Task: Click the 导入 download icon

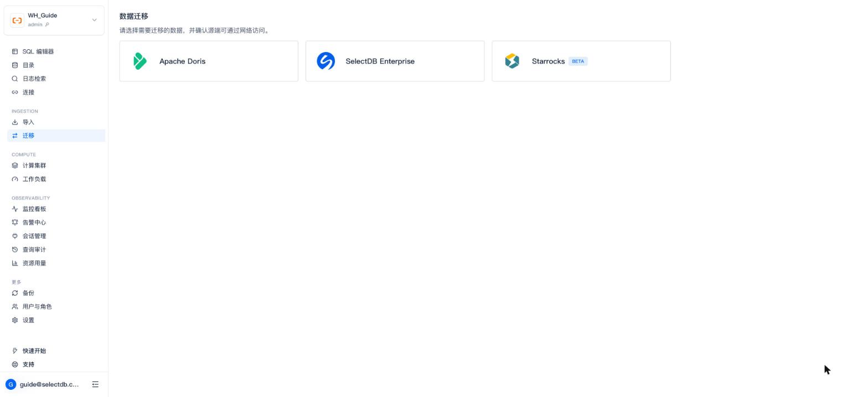Action: coord(15,122)
